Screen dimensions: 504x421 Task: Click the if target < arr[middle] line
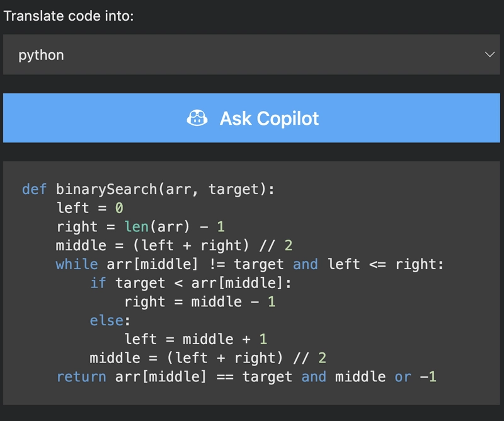click(x=191, y=283)
